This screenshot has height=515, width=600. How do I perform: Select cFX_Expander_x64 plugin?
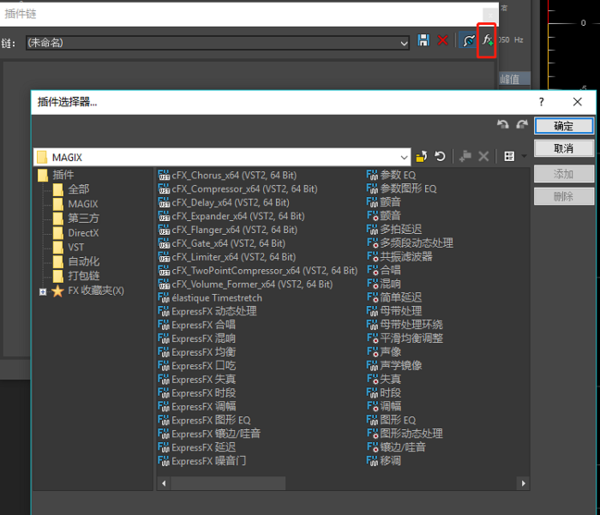232,216
